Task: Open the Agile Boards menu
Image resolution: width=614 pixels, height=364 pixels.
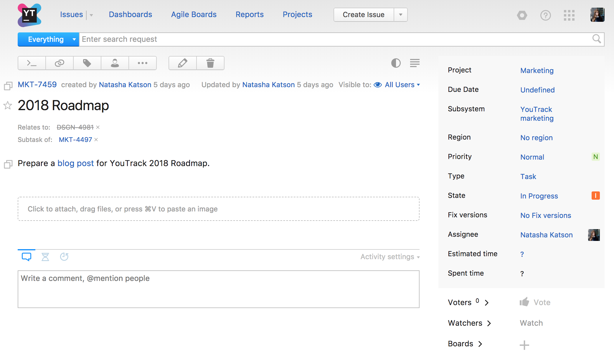Action: click(x=194, y=14)
